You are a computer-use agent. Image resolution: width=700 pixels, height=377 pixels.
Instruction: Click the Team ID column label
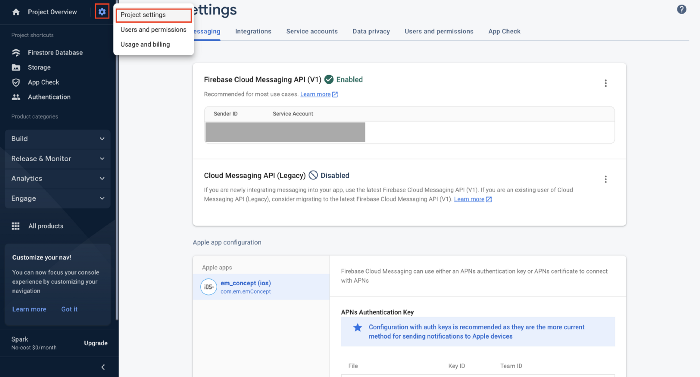click(511, 366)
